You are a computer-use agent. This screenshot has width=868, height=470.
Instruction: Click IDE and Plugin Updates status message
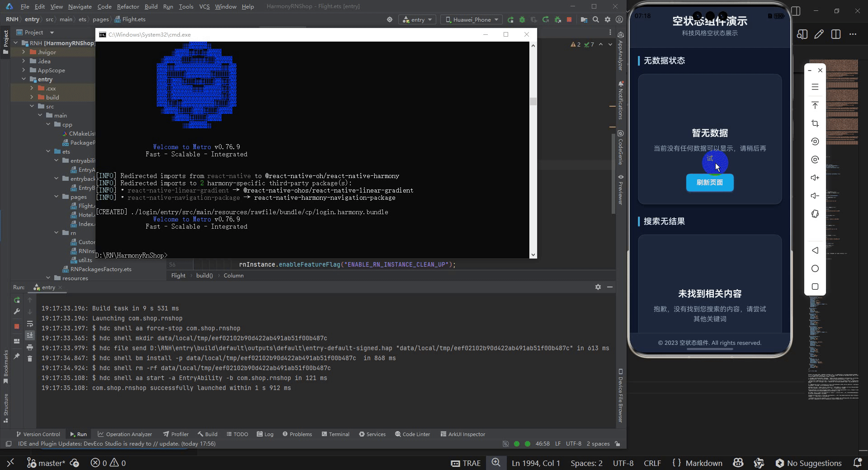tap(117, 444)
